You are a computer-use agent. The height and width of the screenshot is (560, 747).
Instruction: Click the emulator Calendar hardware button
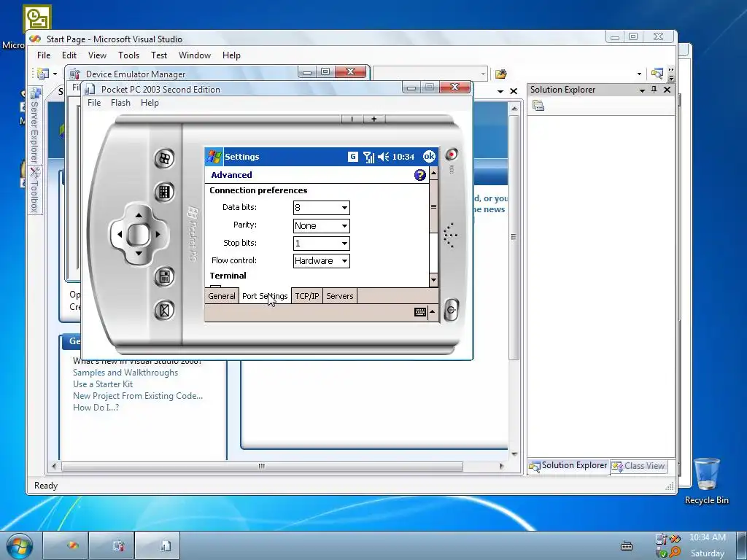pos(164,192)
